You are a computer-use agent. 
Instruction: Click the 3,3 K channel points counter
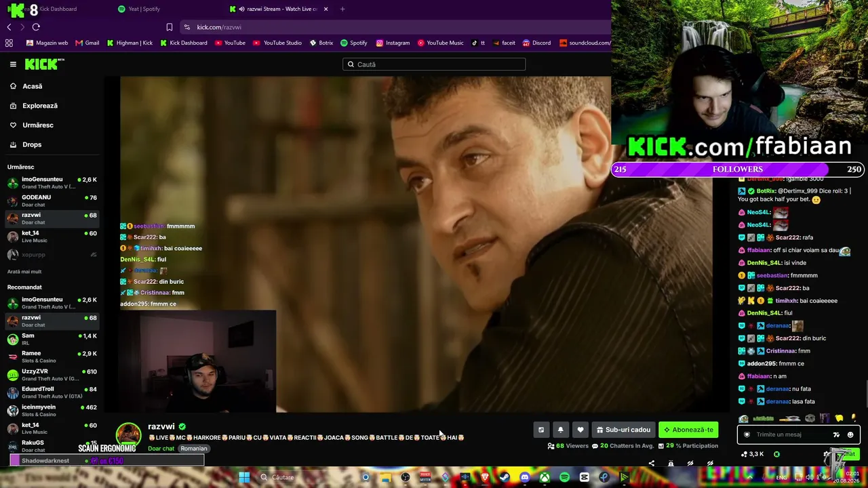tap(753, 454)
